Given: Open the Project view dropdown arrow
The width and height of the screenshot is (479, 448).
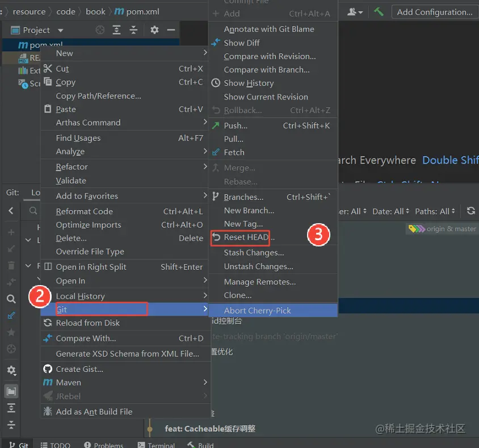Looking at the screenshot, I should [x=61, y=30].
